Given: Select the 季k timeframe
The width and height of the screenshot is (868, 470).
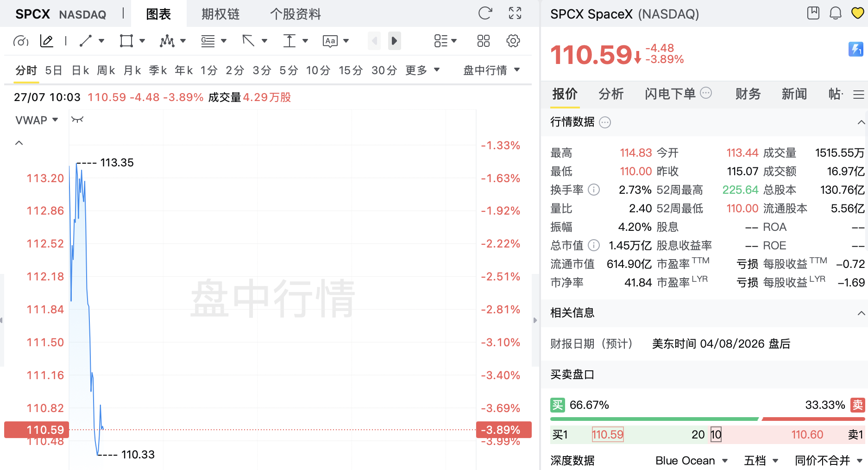Looking at the screenshot, I should coord(158,70).
